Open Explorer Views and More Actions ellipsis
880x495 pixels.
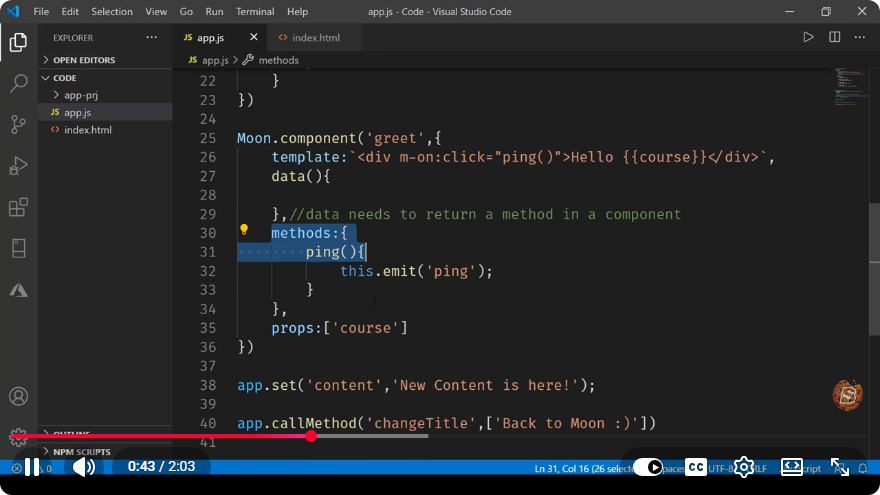(152, 37)
